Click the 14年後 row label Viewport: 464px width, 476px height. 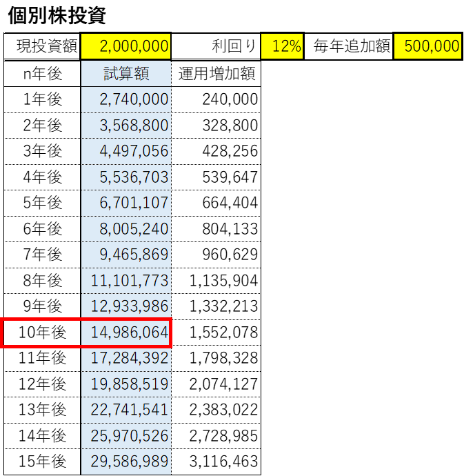pyautogui.click(x=42, y=436)
